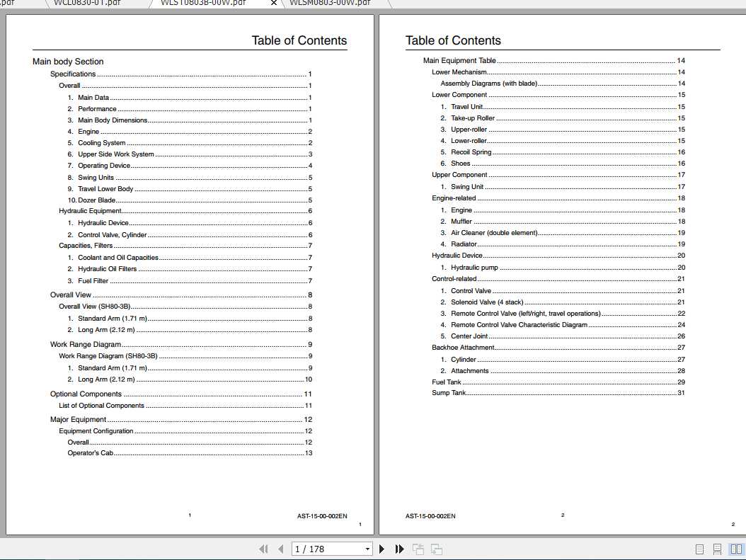Click the 'Backhoe Attachment' entry
The height and width of the screenshot is (560, 746).
558,348
